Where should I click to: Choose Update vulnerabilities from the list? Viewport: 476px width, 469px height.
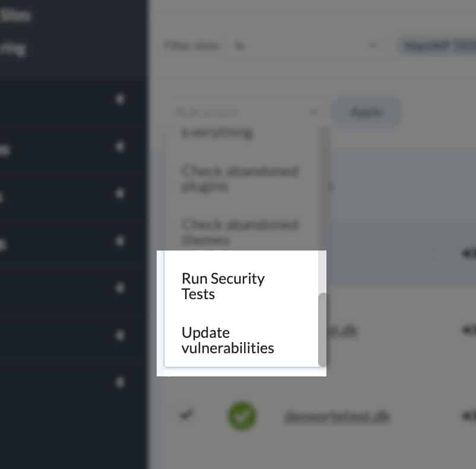point(228,340)
